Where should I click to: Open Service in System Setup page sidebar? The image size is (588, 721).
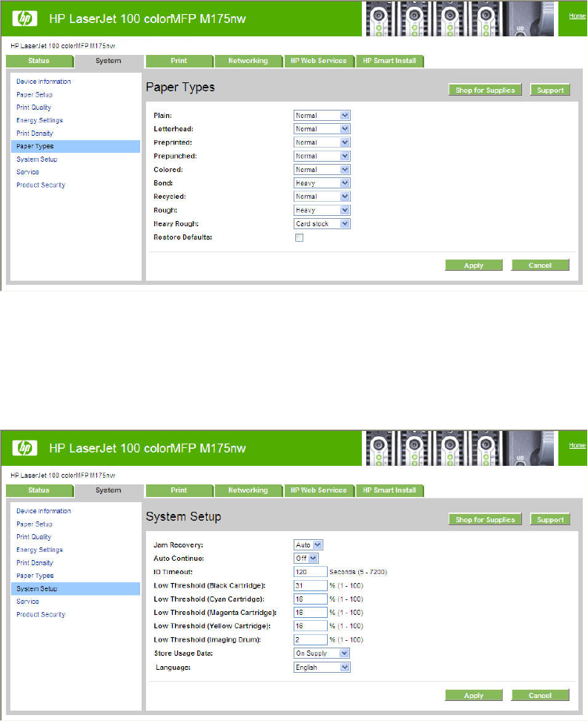click(x=27, y=602)
